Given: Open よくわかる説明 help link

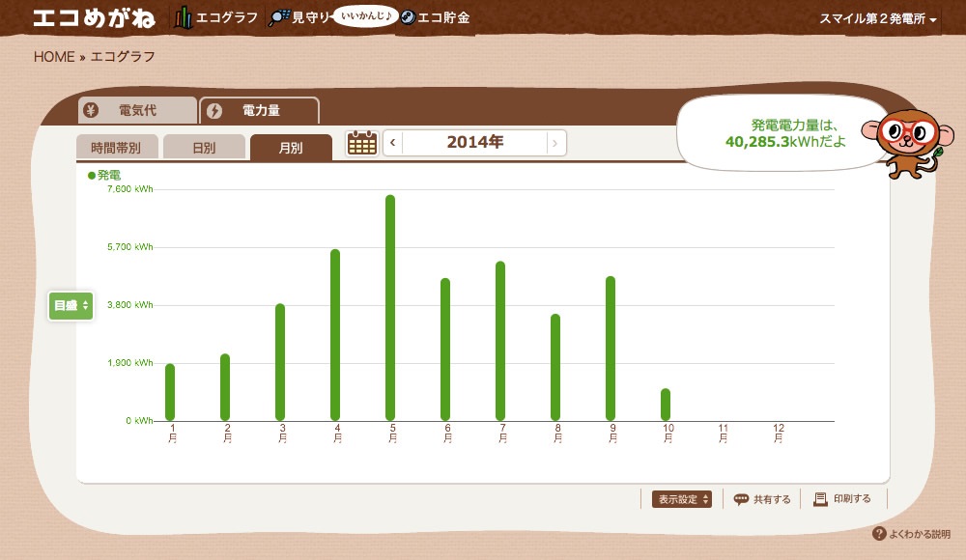Looking at the screenshot, I should 912,534.
